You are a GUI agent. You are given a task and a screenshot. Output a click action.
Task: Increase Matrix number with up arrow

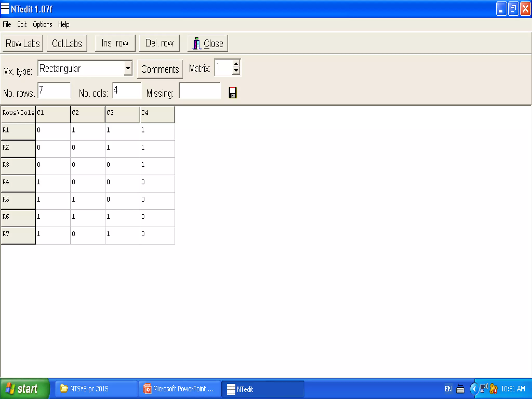pyautogui.click(x=236, y=64)
